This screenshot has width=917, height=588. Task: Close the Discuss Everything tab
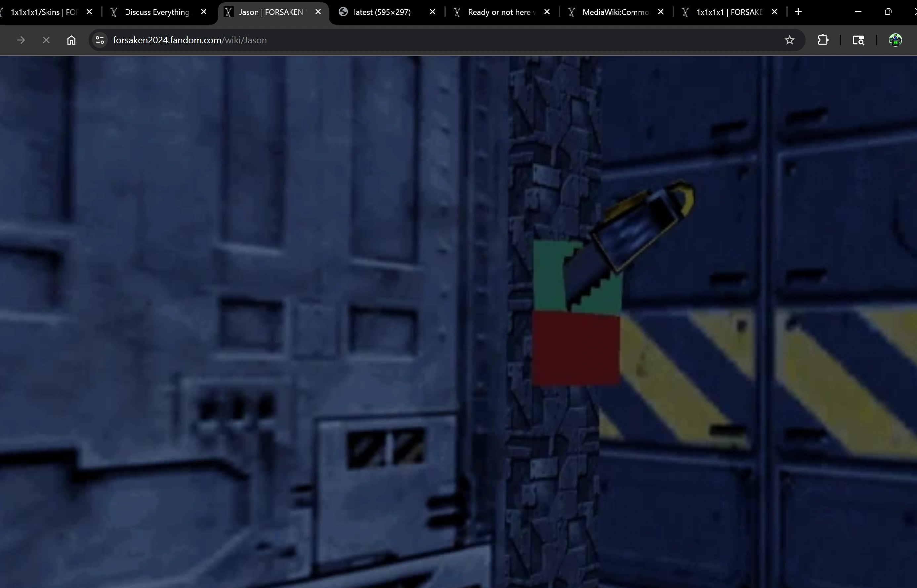pos(204,12)
